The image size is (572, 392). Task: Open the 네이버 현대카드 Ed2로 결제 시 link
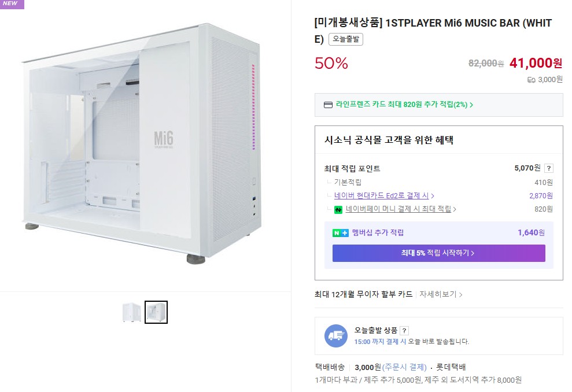pos(382,196)
